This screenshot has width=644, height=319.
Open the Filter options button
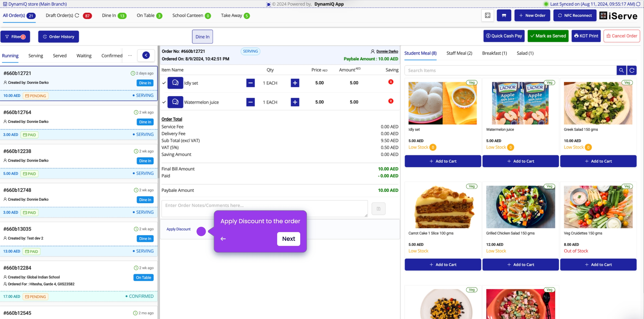pyautogui.click(x=15, y=37)
